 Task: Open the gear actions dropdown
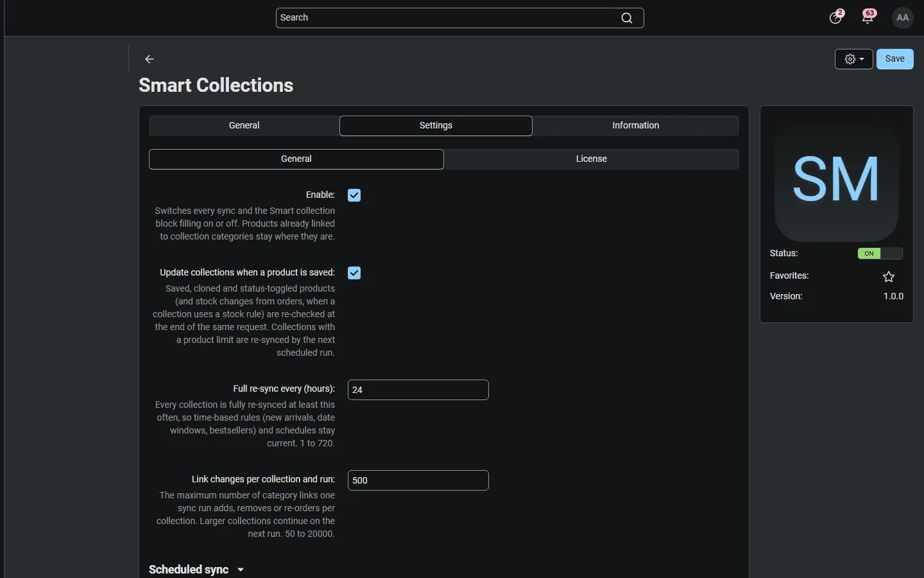click(x=854, y=59)
